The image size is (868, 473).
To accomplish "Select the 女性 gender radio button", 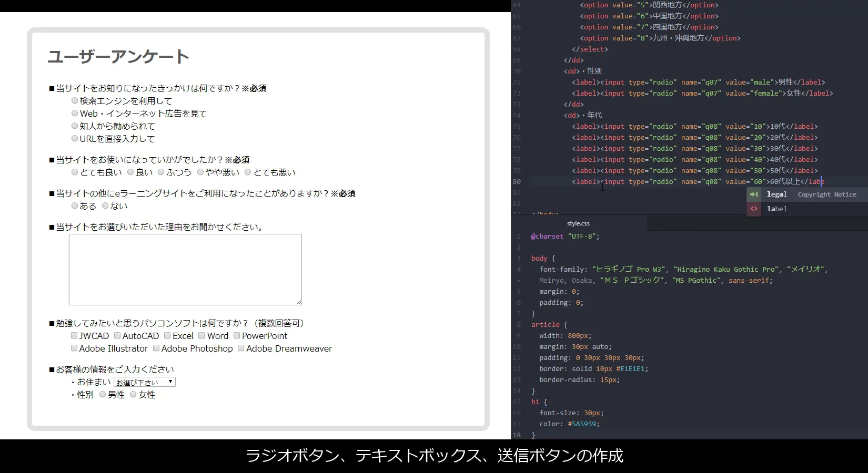I will [x=133, y=394].
